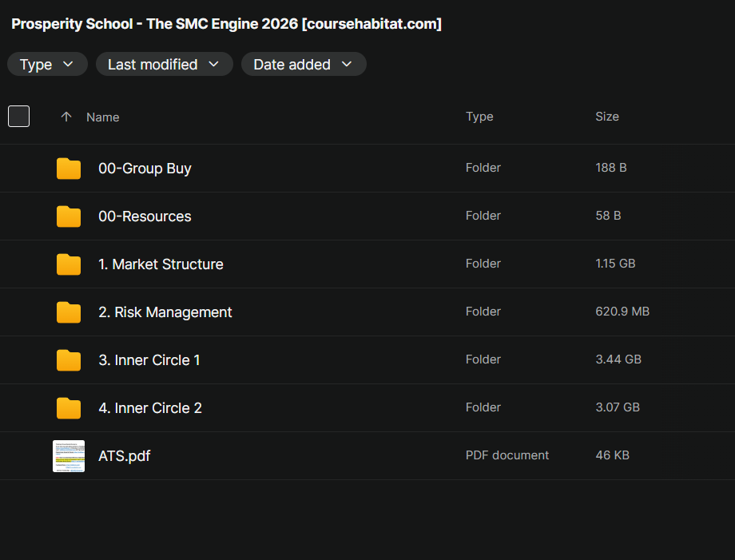735x560 pixels.
Task: Sort by the Name column header
Action: 102,117
